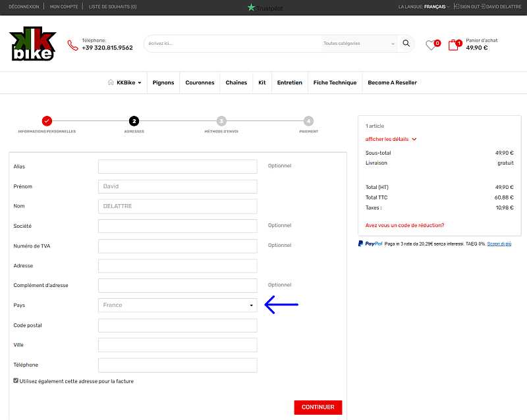Screen dimensions: 527x420
Task: Open Fiche Technique menu item
Action: pos(335,83)
